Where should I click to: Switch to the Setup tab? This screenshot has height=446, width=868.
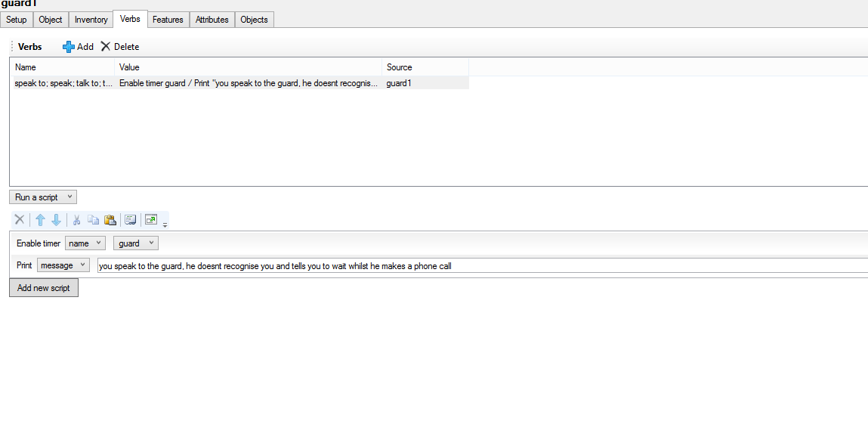click(x=17, y=20)
